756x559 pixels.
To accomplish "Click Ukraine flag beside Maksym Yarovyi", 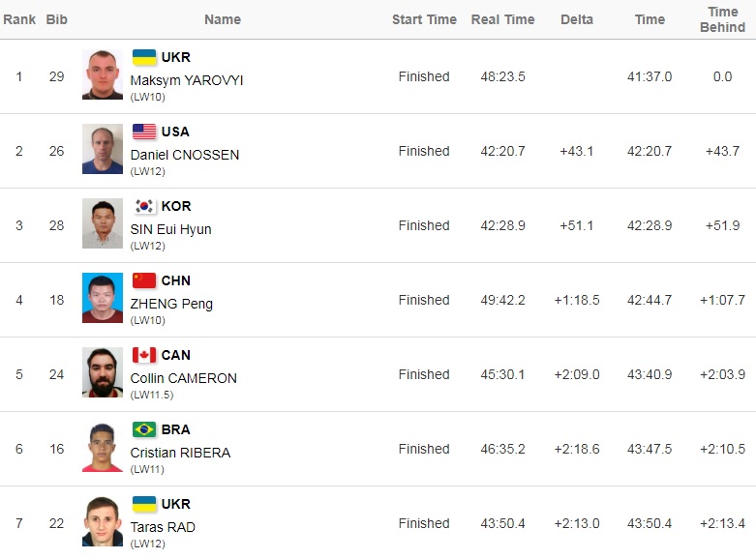I will pos(144,57).
